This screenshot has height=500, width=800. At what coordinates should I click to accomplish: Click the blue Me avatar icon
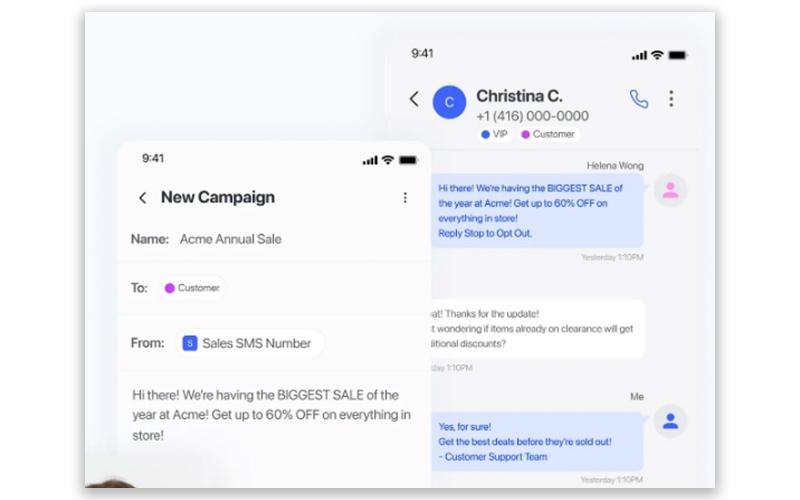pyautogui.click(x=670, y=421)
